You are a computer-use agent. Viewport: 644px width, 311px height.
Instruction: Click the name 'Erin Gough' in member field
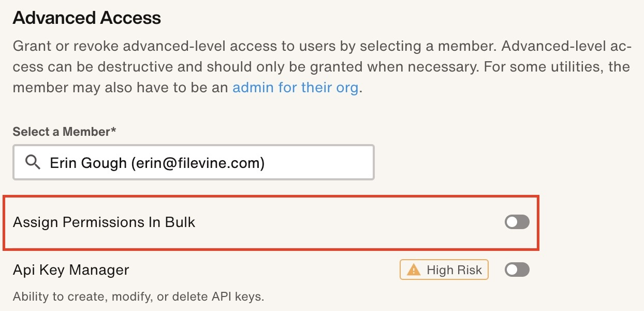[x=88, y=163]
